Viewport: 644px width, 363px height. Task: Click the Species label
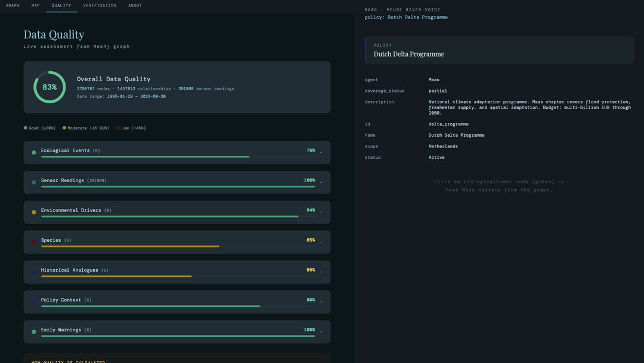[x=51, y=240]
